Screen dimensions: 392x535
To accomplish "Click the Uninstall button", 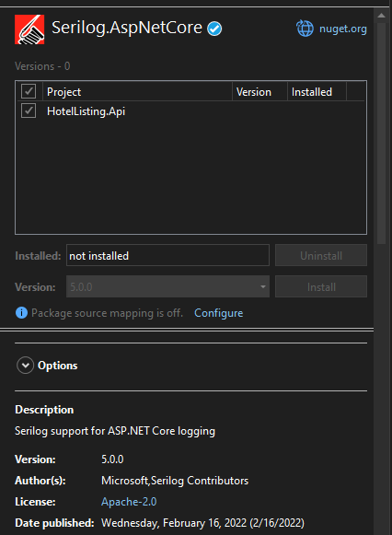I will coord(321,255).
